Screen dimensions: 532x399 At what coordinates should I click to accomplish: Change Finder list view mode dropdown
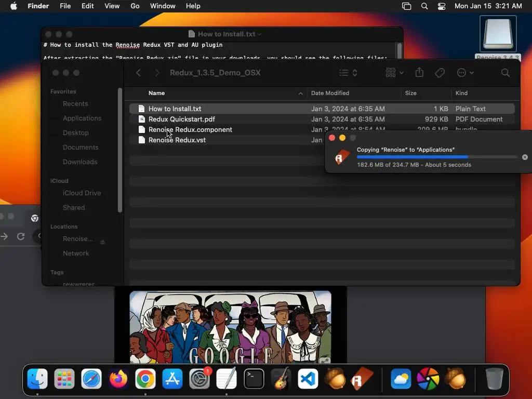pyautogui.click(x=349, y=73)
